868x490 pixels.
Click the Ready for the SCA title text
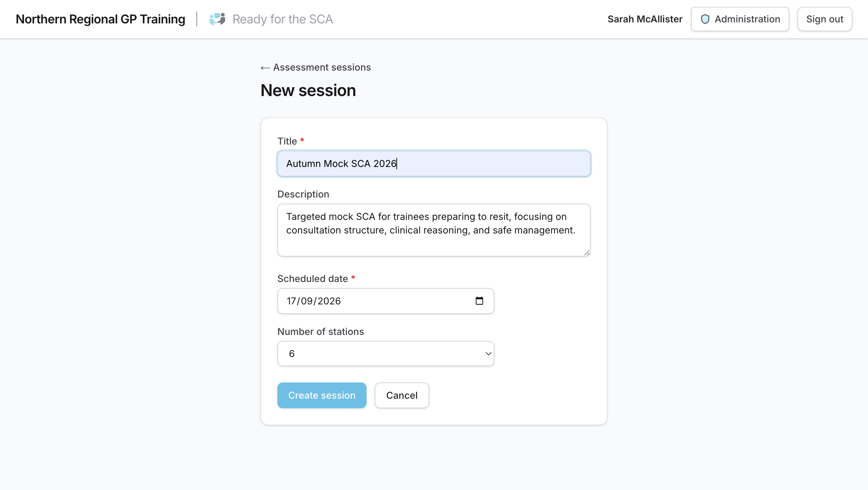tap(282, 19)
